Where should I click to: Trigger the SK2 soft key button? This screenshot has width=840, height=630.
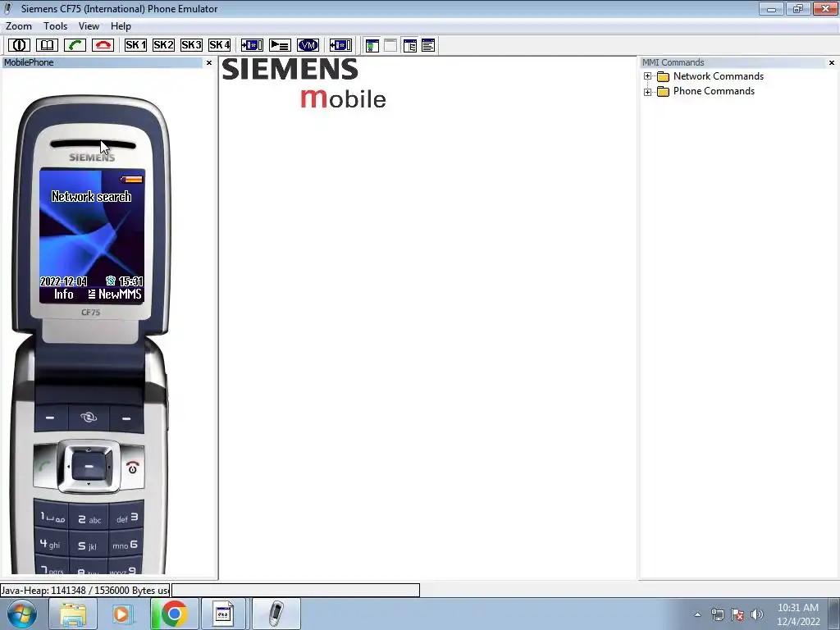pyautogui.click(x=163, y=46)
